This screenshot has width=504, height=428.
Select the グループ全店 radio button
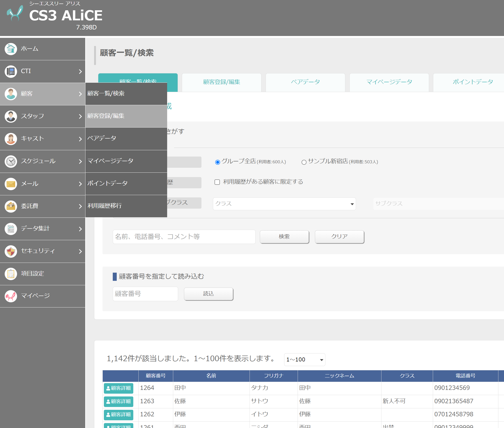(x=218, y=162)
